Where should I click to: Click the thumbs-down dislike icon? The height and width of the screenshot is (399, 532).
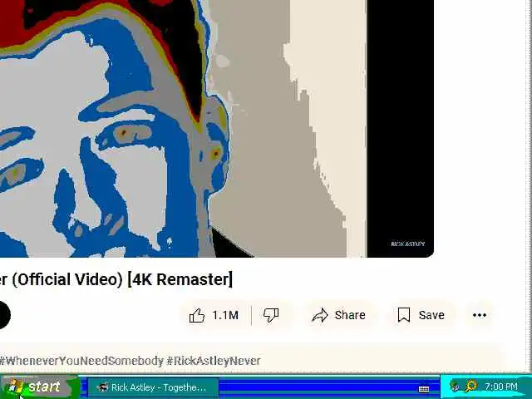tap(271, 315)
